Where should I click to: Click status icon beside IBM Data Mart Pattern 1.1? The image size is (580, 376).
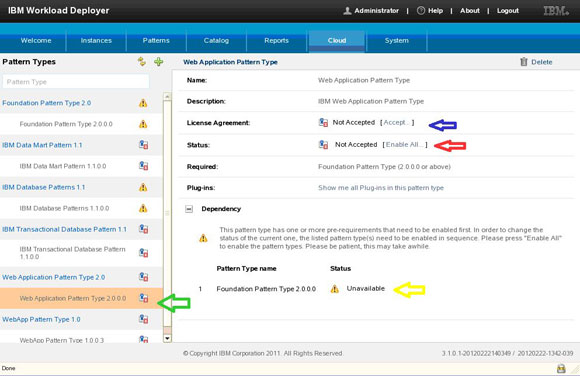[144, 145]
